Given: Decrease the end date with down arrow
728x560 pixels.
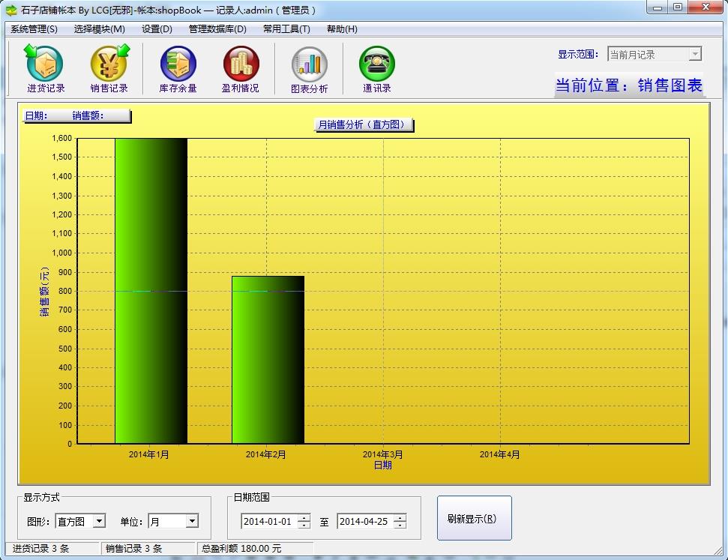Looking at the screenshot, I should [x=400, y=525].
